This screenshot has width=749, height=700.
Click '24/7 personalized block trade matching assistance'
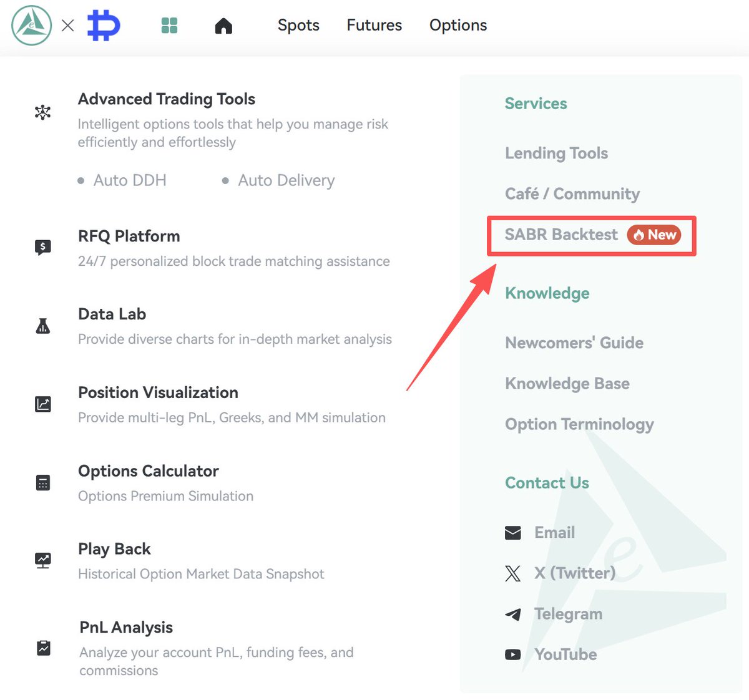point(234,261)
